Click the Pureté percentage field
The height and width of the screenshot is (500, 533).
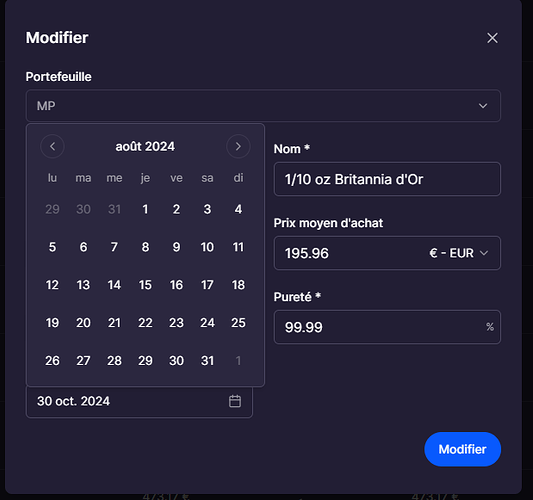coord(387,327)
